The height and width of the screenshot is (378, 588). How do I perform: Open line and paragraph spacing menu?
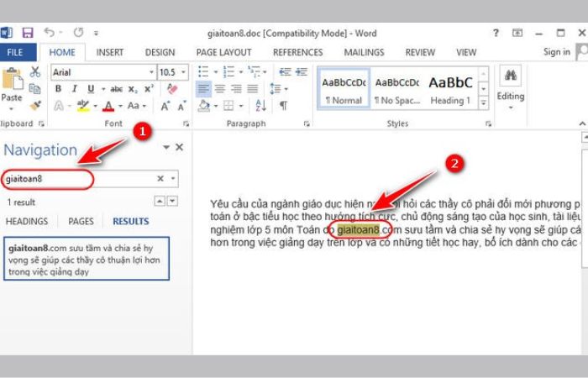pyautogui.click(x=279, y=89)
